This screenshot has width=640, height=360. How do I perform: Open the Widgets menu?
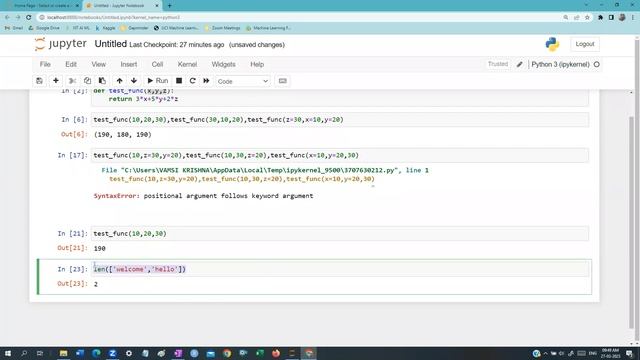[223, 64]
